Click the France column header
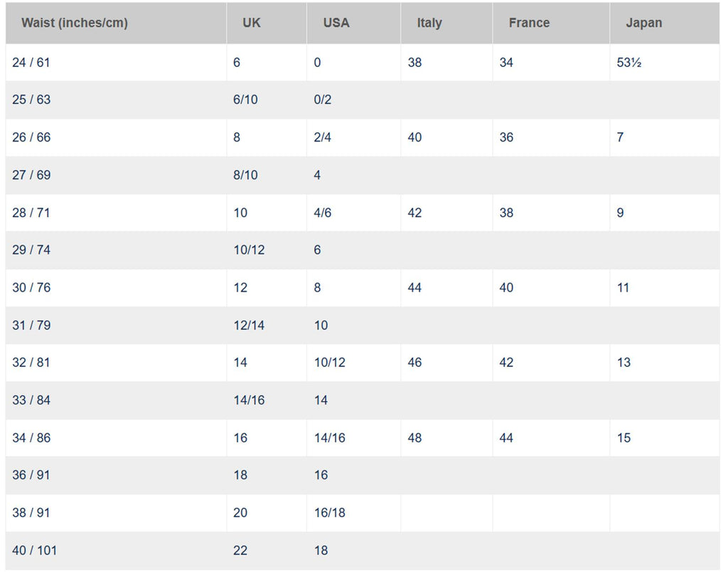728x576 pixels. 529,23
